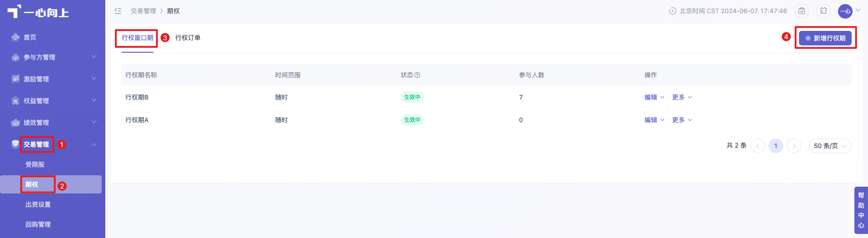The height and width of the screenshot is (238, 868).
Task: Open the 帮助中心 side button
Action: [861, 210]
